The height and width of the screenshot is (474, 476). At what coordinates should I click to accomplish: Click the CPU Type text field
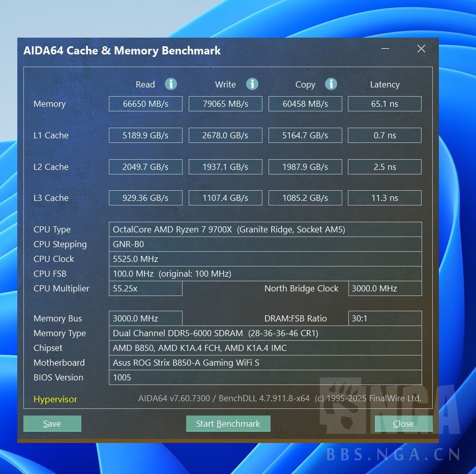pyautogui.click(x=265, y=229)
